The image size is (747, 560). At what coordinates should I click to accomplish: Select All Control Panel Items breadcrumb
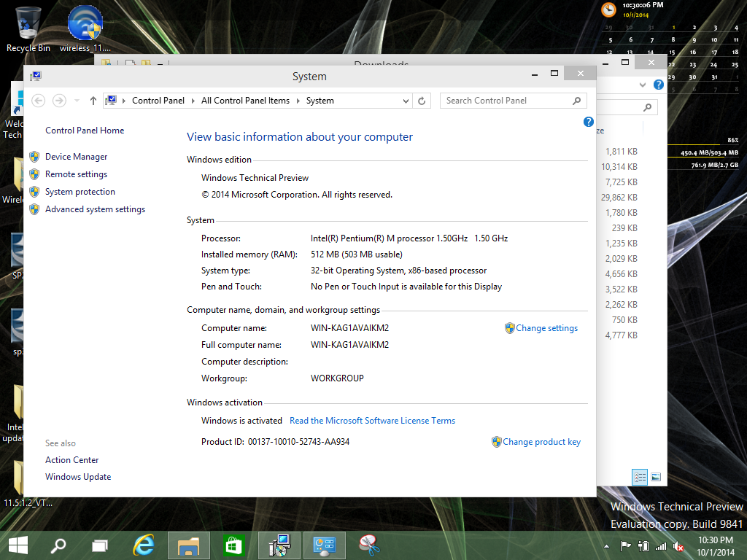245,101
